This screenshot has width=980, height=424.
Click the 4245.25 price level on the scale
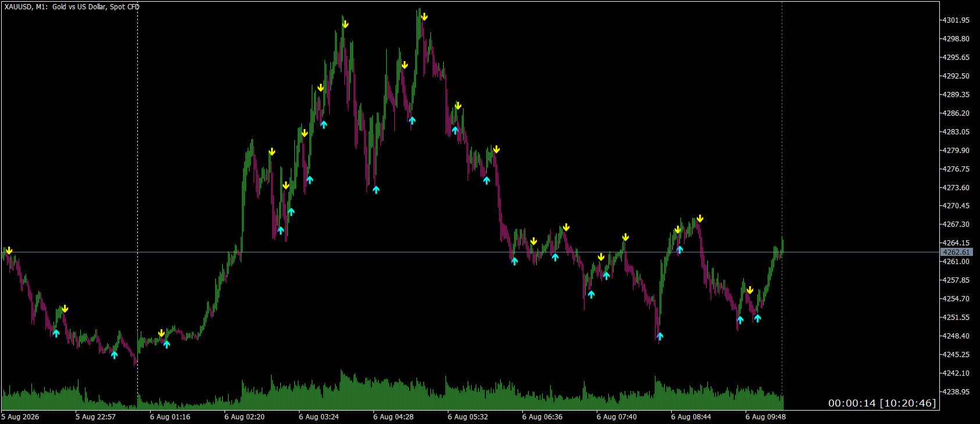[x=956, y=355]
